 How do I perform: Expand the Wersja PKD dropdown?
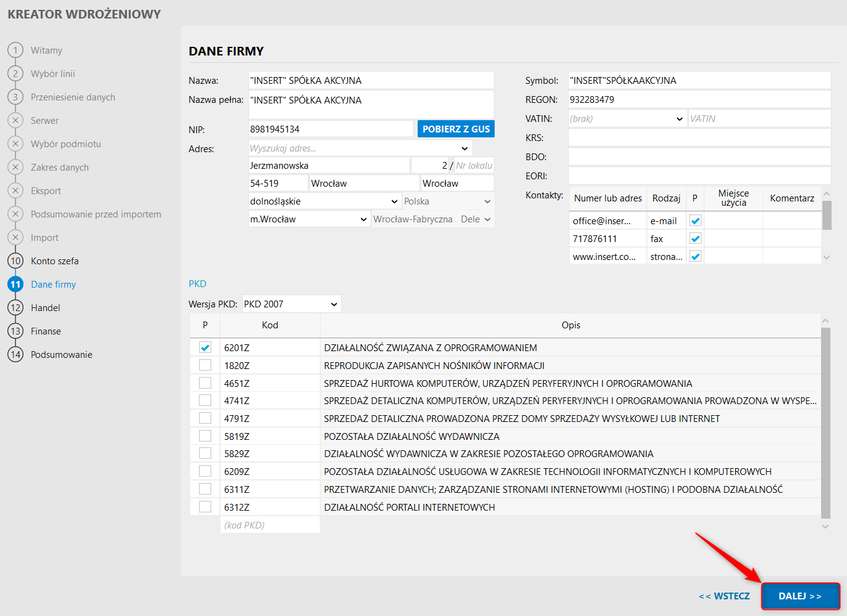click(x=334, y=304)
